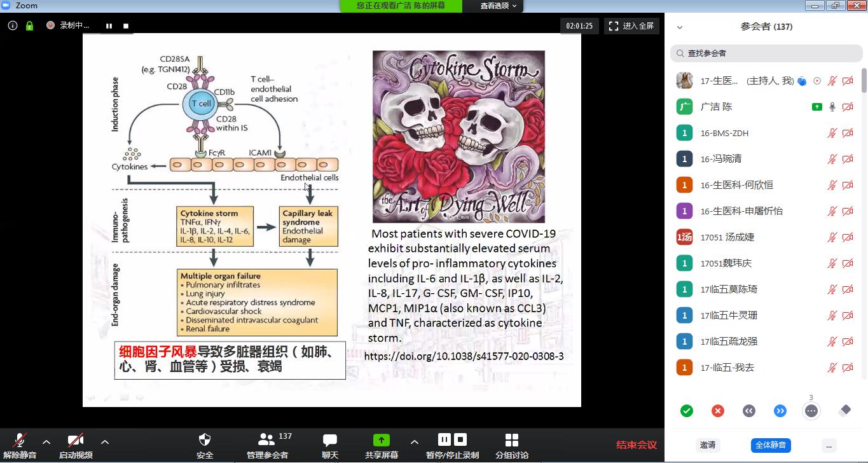Screen dimensions: 868x463
Task: Toggle the 解除静音 unmute microphone button
Action: (20, 446)
